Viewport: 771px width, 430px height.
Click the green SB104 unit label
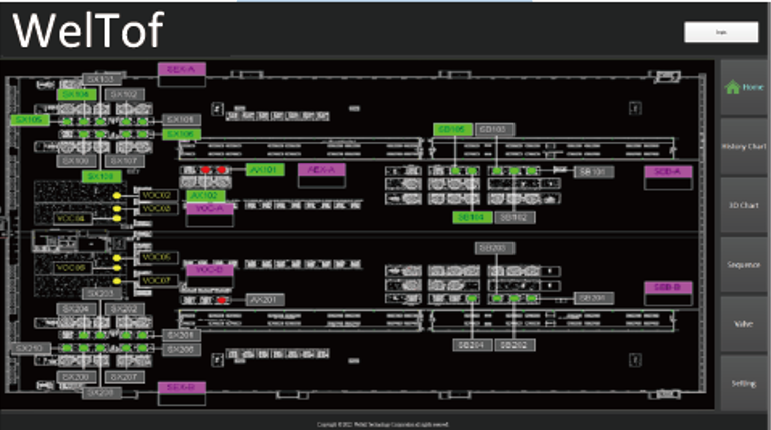(x=470, y=216)
